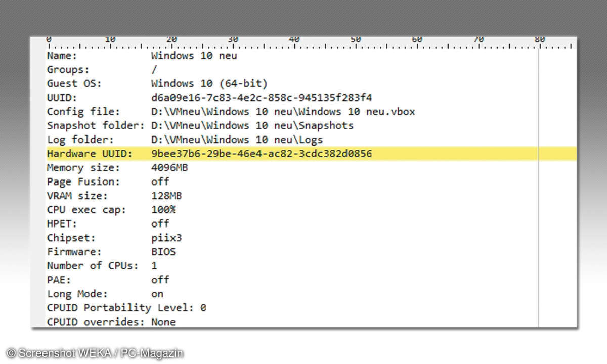Select the "off" value for HPET
607x364 pixels.
click(x=160, y=223)
